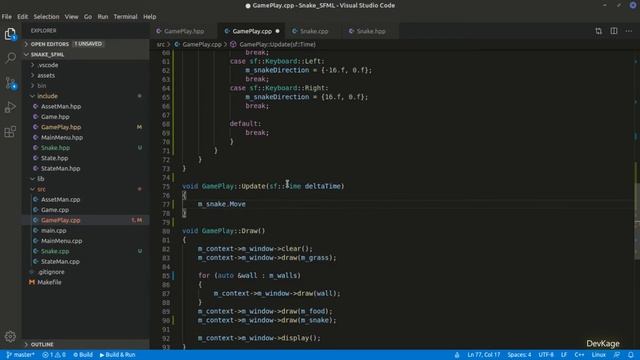
Task: Expand the Outline section
Action: (x=86, y=344)
